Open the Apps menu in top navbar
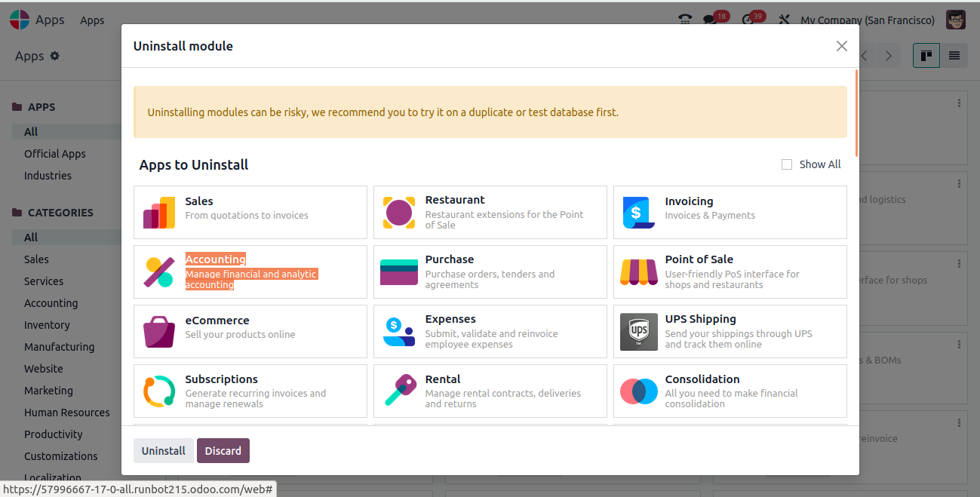This screenshot has height=497, width=980. (92, 20)
